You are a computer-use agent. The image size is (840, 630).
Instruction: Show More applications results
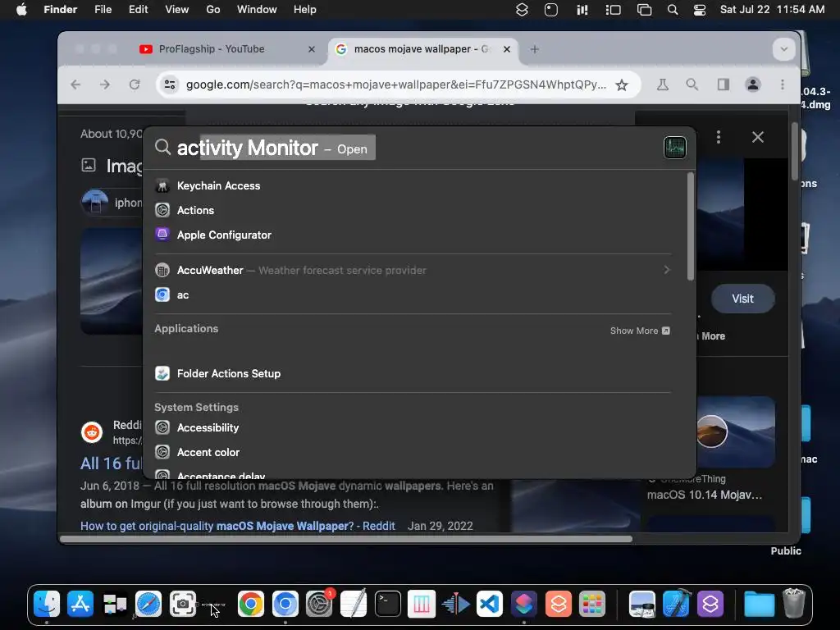click(640, 331)
